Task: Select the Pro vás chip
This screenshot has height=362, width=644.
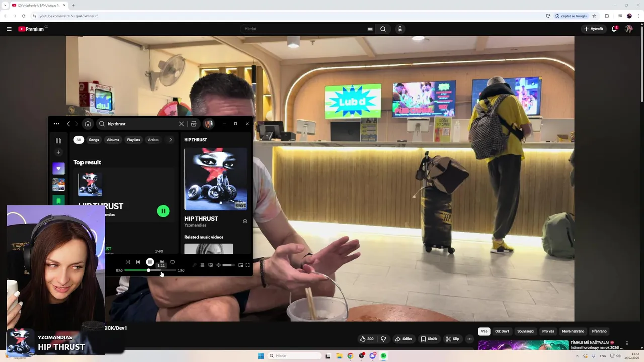Action: tap(548, 331)
